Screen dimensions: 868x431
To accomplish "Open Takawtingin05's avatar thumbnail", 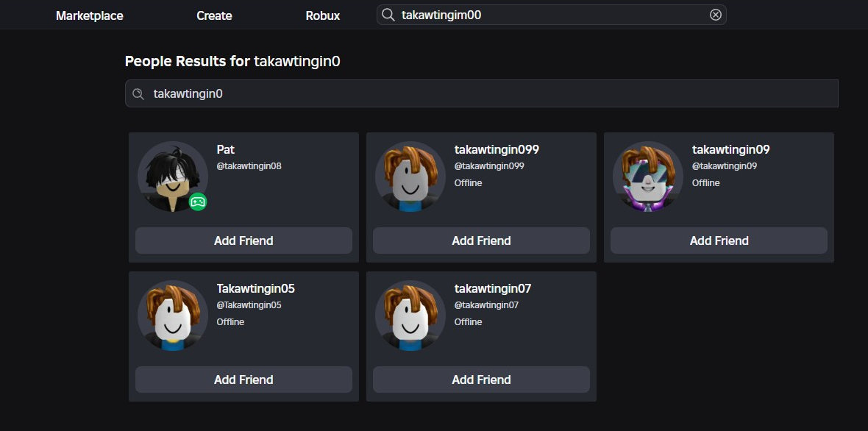I will (173, 316).
